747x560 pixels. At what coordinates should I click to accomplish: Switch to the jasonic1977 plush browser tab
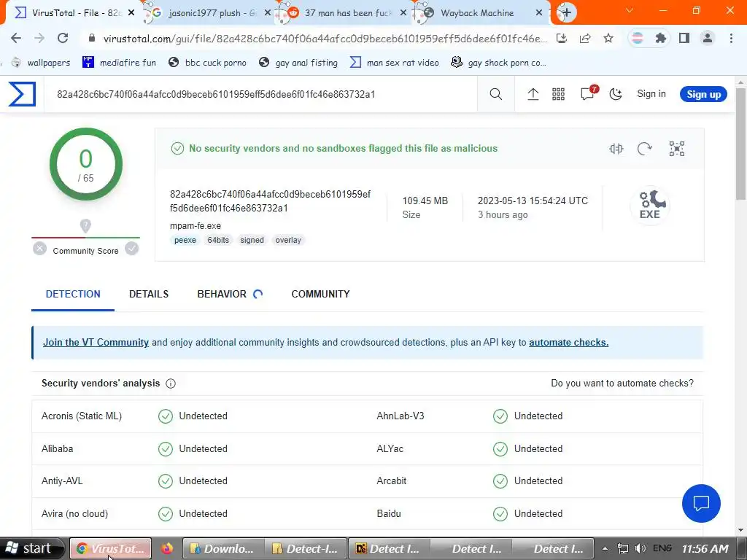pos(208,13)
